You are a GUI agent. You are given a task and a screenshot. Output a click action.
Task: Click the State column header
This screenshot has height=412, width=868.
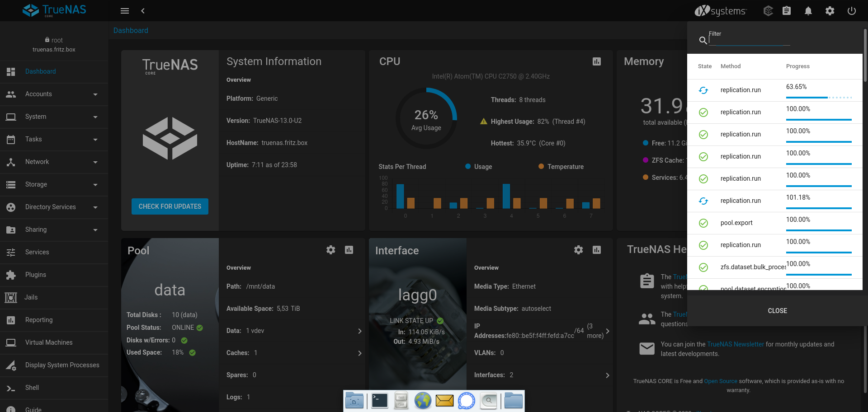pos(704,66)
